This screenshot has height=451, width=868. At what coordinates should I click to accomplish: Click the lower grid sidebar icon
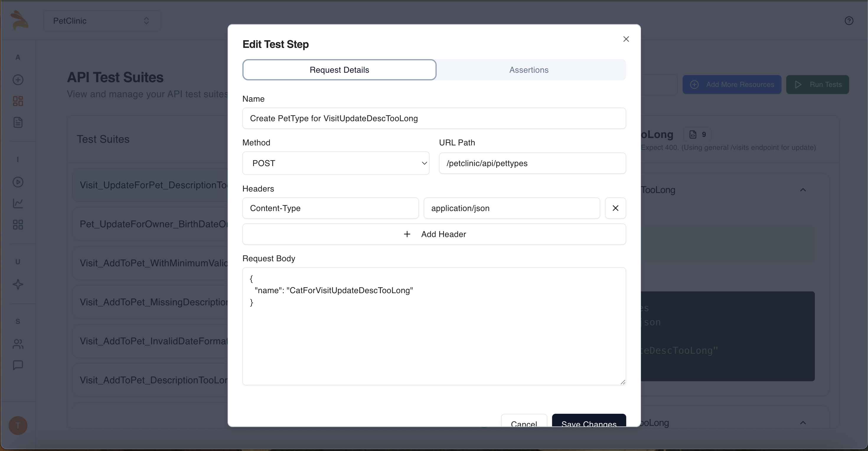18,225
